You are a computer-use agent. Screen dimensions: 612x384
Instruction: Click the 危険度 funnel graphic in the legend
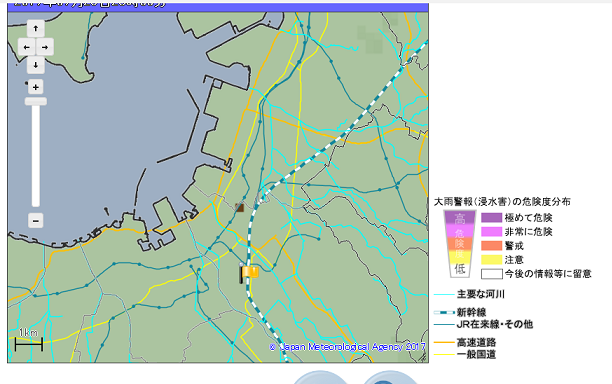(x=460, y=244)
